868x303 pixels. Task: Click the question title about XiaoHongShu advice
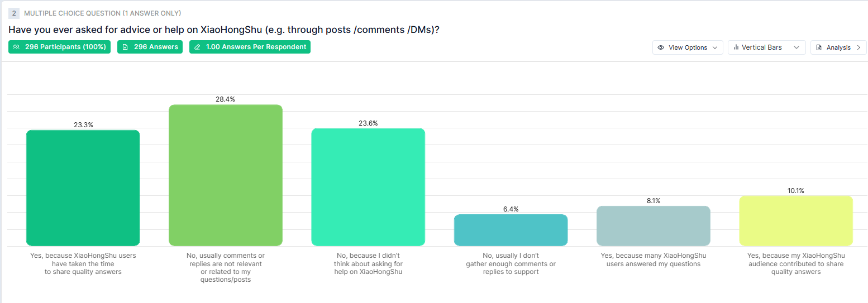[x=224, y=30]
